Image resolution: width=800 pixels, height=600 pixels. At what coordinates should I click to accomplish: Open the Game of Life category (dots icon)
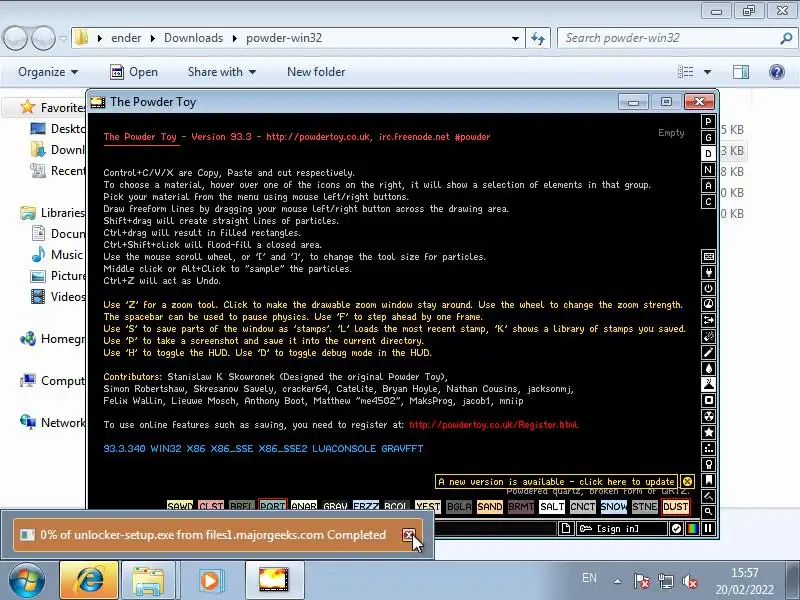708,448
